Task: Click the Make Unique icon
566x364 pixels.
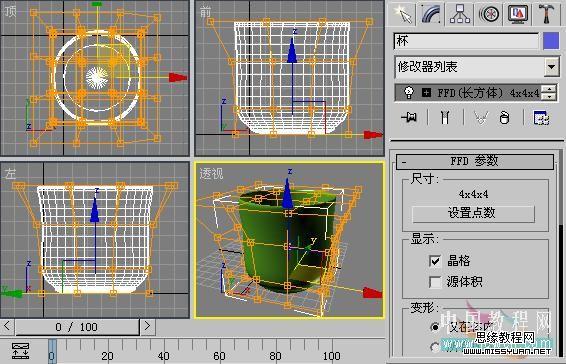Action: tap(480, 118)
